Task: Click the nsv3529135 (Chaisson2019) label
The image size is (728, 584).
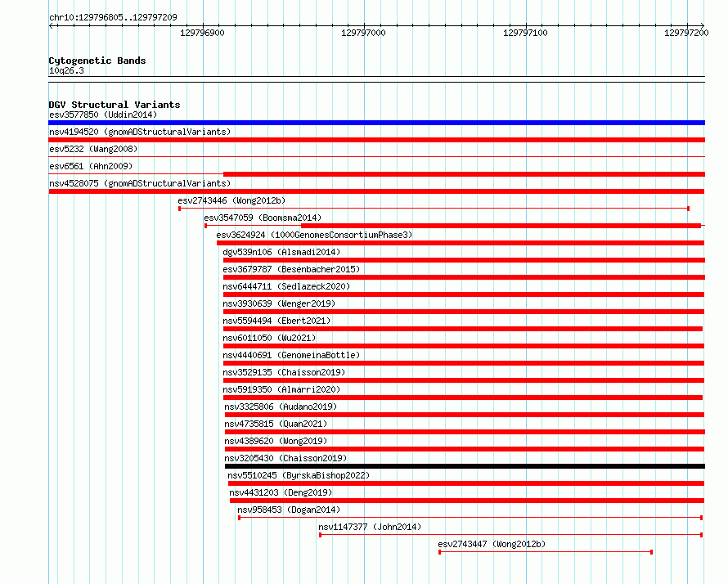Action: [x=284, y=372]
